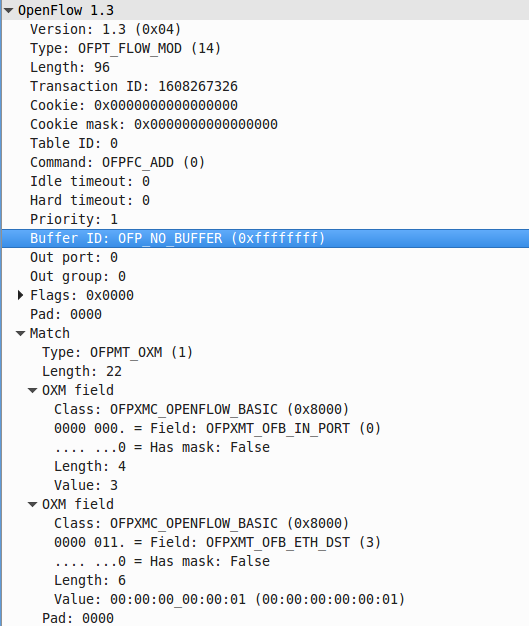Viewport: 529px width, 626px height.
Task: Collapse the OXM field containing ETH_DST
Action: point(33,505)
